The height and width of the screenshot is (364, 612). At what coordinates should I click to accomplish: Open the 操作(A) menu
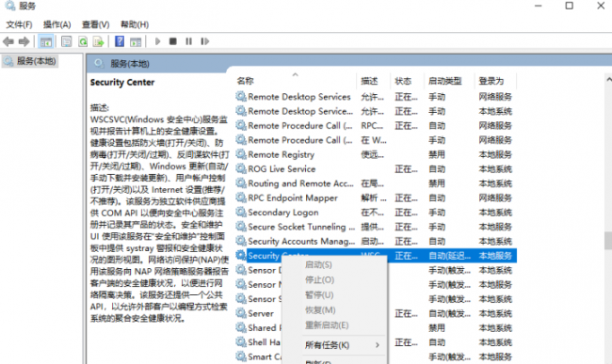tap(57, 24)
